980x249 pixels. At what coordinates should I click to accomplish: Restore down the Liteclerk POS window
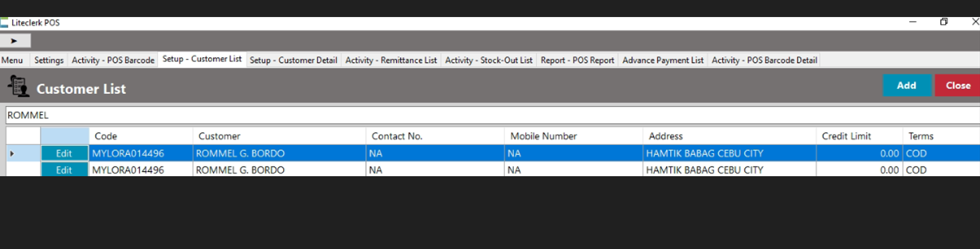[944, 22]
